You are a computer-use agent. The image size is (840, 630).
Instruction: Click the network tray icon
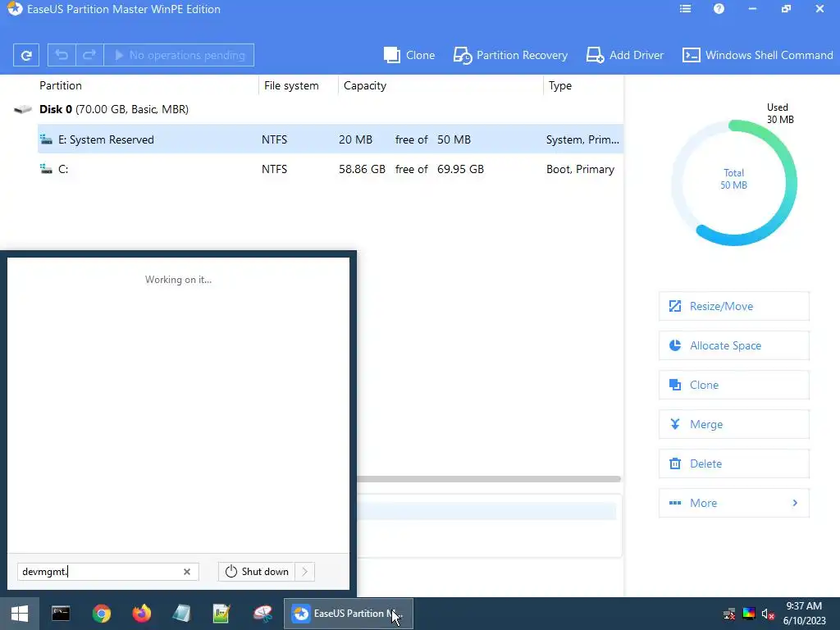tap(729, 614)
